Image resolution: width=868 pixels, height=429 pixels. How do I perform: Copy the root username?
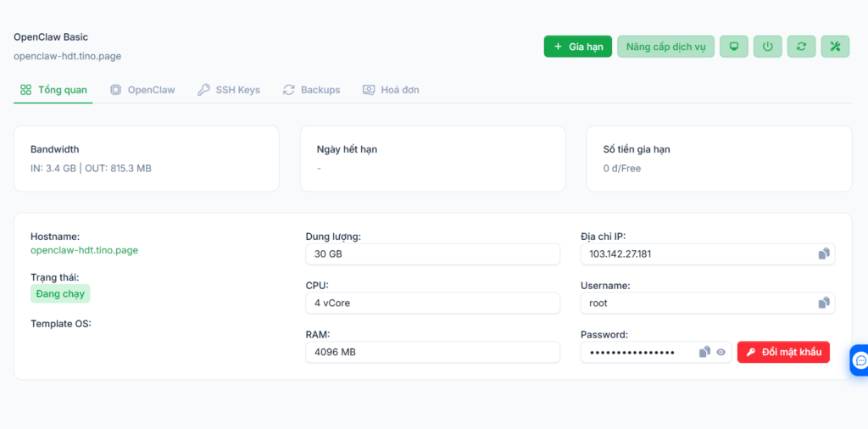pos(824,303)
